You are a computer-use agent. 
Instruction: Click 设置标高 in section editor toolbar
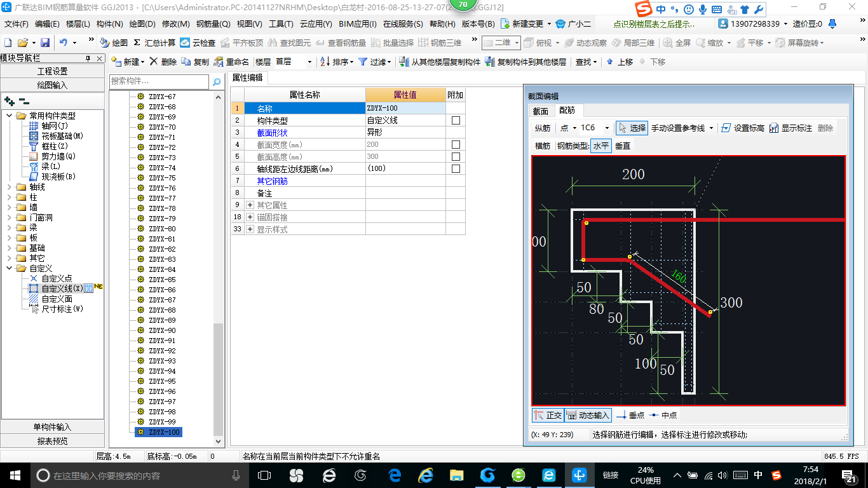(743, 128)
